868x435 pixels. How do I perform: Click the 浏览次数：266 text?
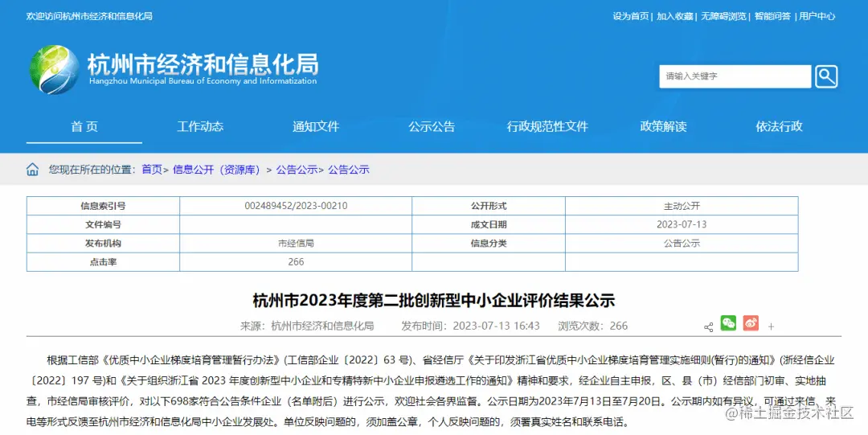(x=593, y=326)
